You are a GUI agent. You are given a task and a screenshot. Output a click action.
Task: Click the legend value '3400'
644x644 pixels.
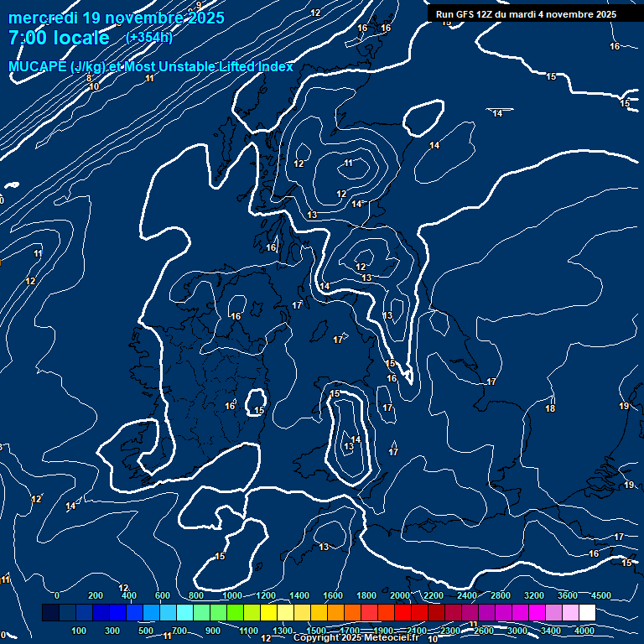pos(551,631)
